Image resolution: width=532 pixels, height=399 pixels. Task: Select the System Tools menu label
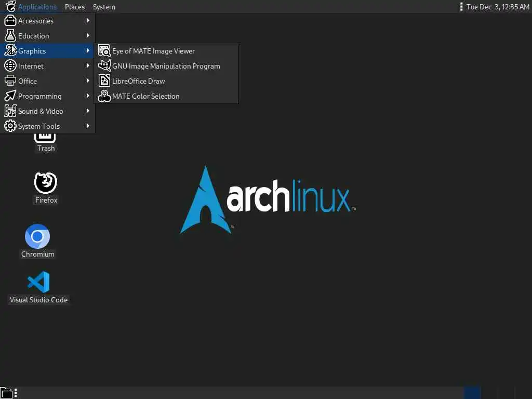click(38, 126)
